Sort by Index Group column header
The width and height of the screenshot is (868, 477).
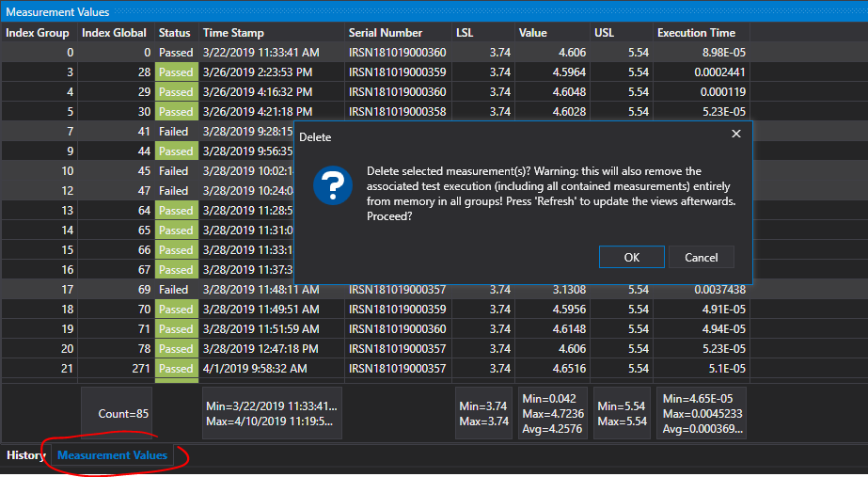click(38, 33)
